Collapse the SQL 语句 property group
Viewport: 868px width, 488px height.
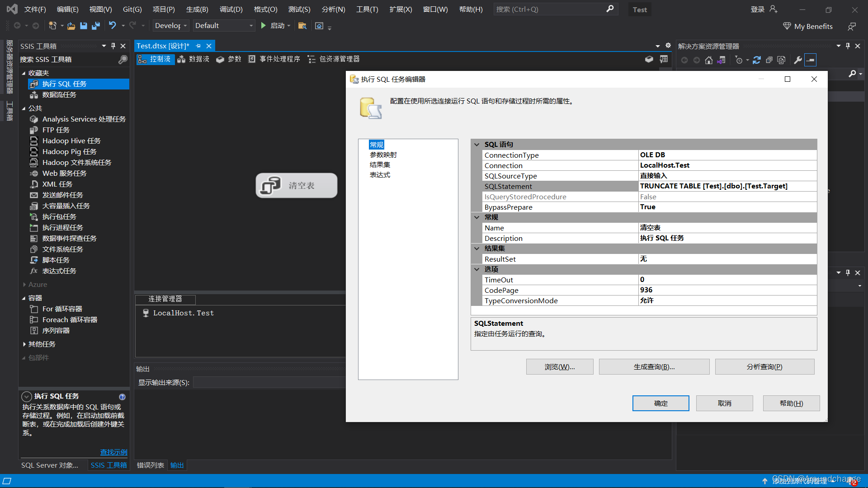(x=476, y=145)
